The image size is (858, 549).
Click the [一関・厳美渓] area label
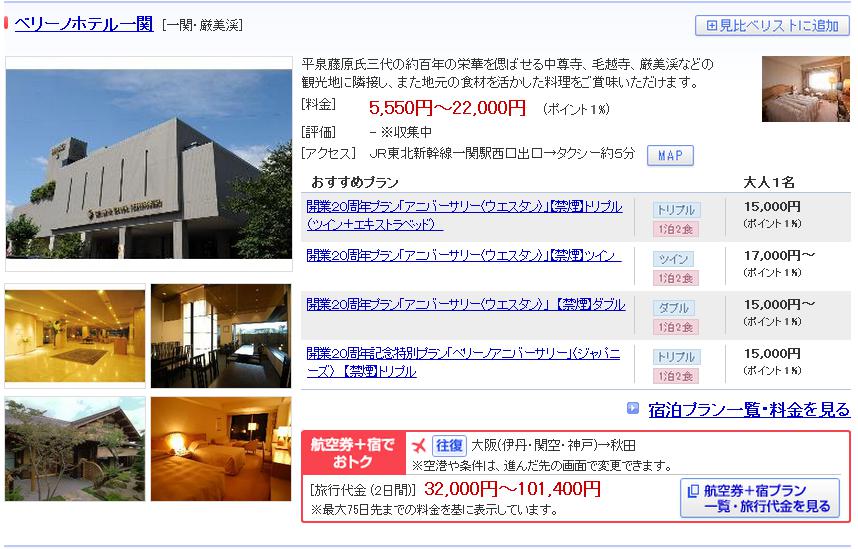pyautogui.click(x=202, y=25)
